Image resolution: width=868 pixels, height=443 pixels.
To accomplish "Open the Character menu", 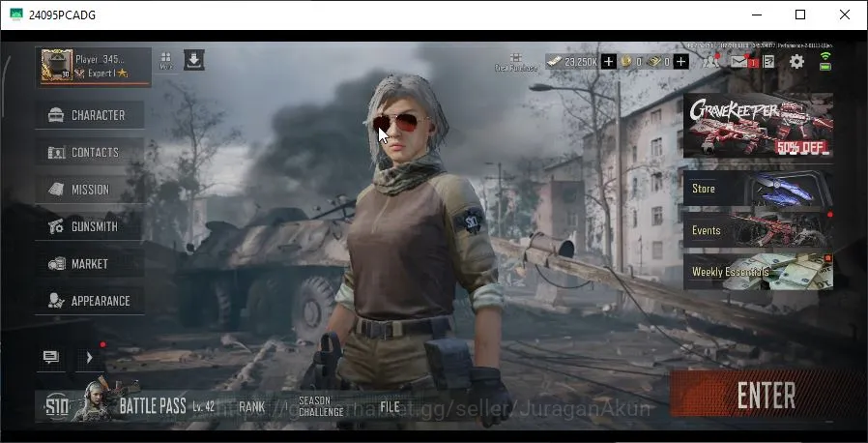I will (x=90, y=115).
